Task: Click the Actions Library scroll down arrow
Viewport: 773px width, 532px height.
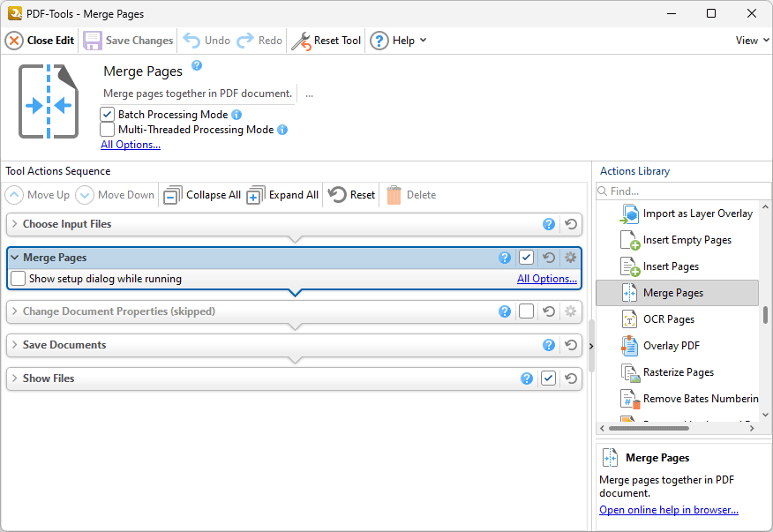Action: click(x=765, y=416)
